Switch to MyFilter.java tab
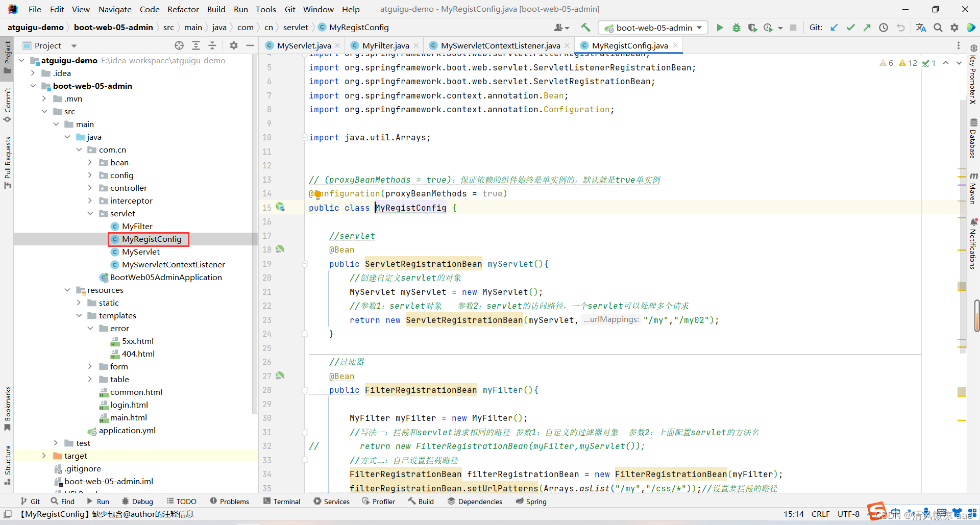 [x=386, y=45]
